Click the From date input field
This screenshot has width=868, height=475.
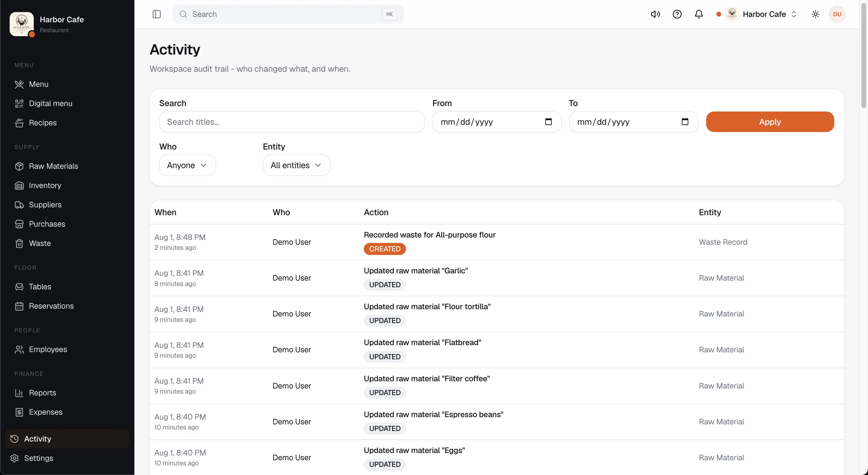tap(497, 122)
